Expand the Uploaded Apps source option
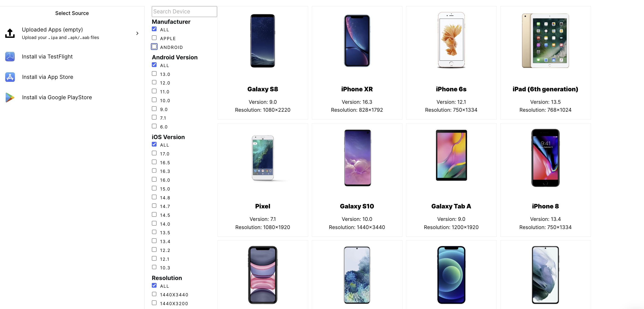Screen dimensions: 644x309 137,33
